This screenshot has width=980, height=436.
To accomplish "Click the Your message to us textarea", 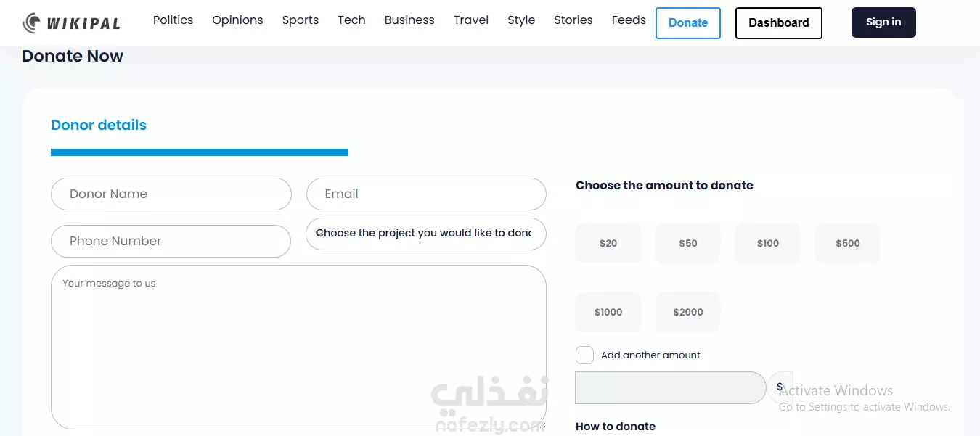I will (x=298, y=347).
